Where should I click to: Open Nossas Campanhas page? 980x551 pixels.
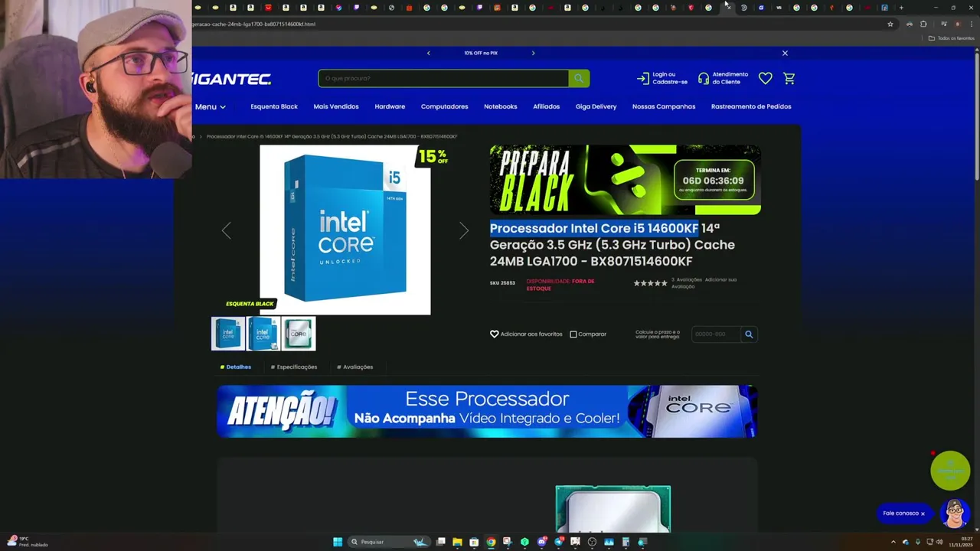664,106
